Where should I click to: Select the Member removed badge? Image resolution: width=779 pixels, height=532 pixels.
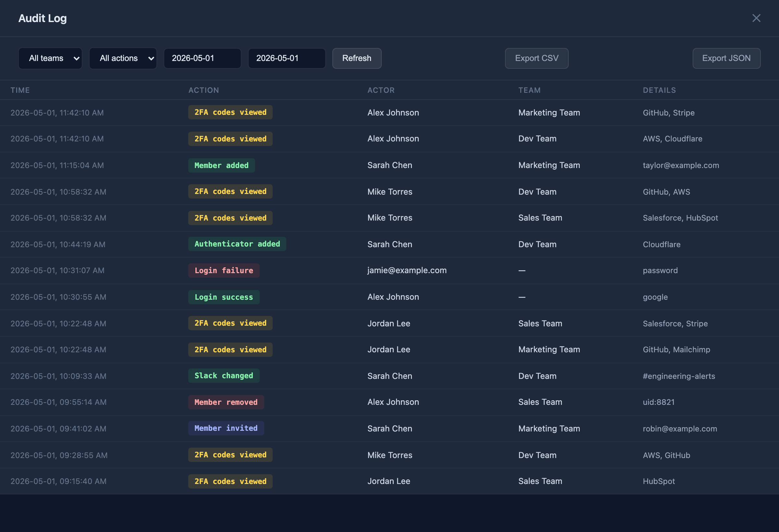(x=226, y=402)
